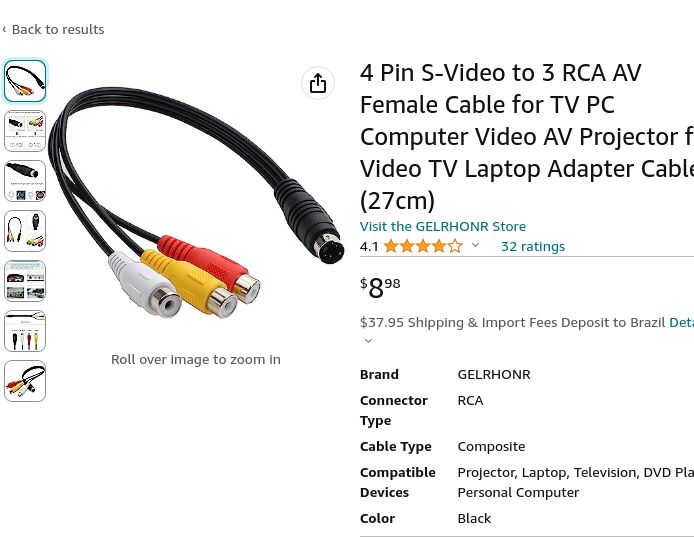The height and width of the screenshot is (538, 694).
Task: Select sixth thumbnail with RCA plug diagram
Action: point(25,331)
